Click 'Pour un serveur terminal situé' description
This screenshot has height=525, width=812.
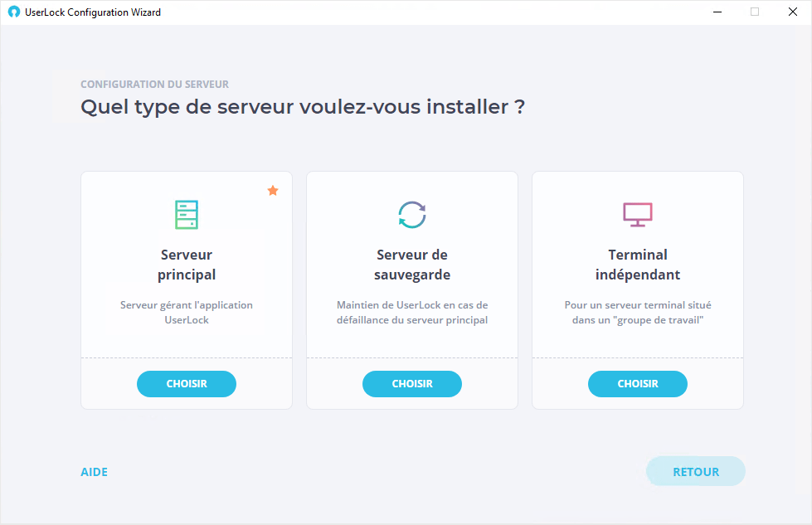tap(638, 312)
